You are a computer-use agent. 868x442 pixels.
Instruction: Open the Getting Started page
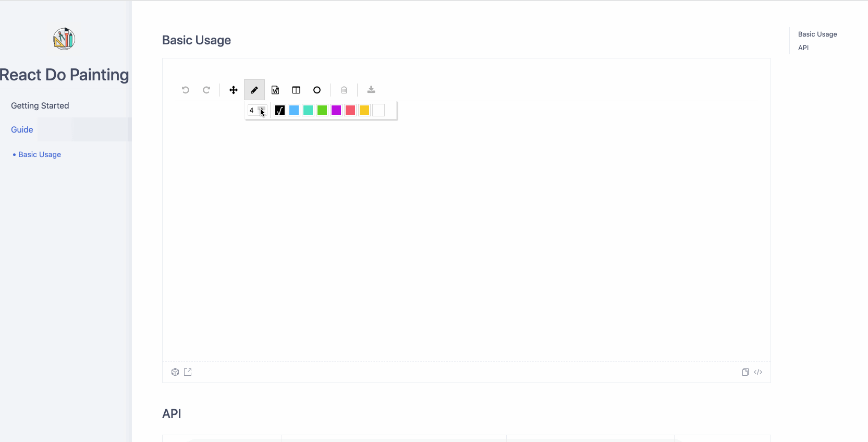(40, 105)
